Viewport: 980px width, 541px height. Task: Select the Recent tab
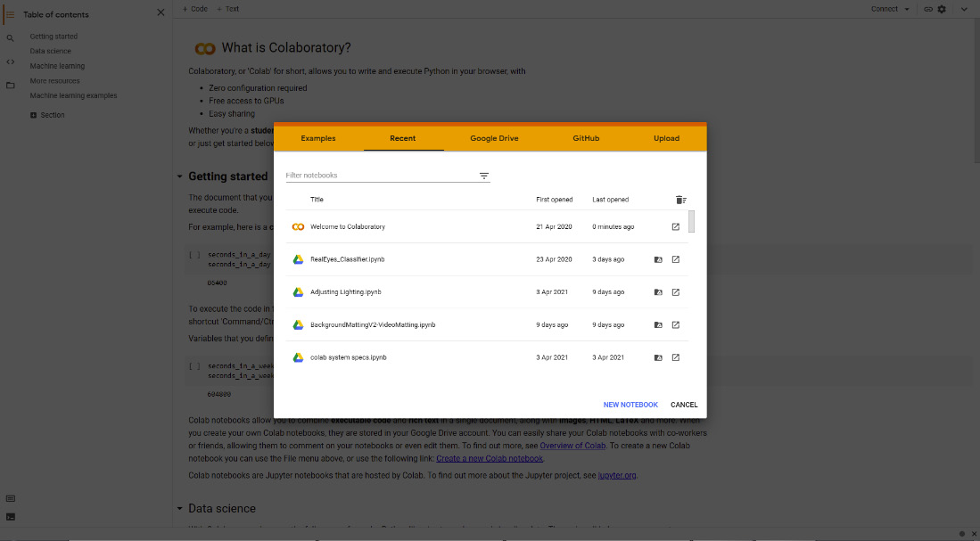tap(403, 138)
